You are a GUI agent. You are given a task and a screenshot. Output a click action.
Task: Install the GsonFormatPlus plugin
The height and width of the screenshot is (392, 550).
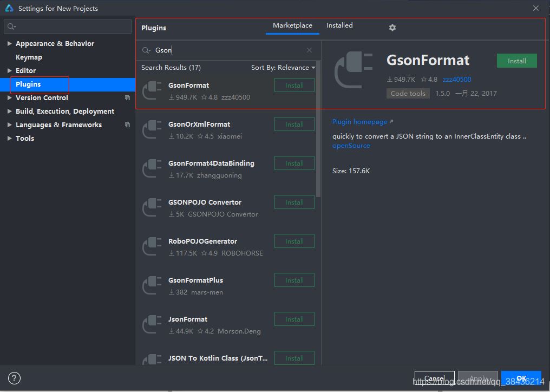[x=294, y=280]
